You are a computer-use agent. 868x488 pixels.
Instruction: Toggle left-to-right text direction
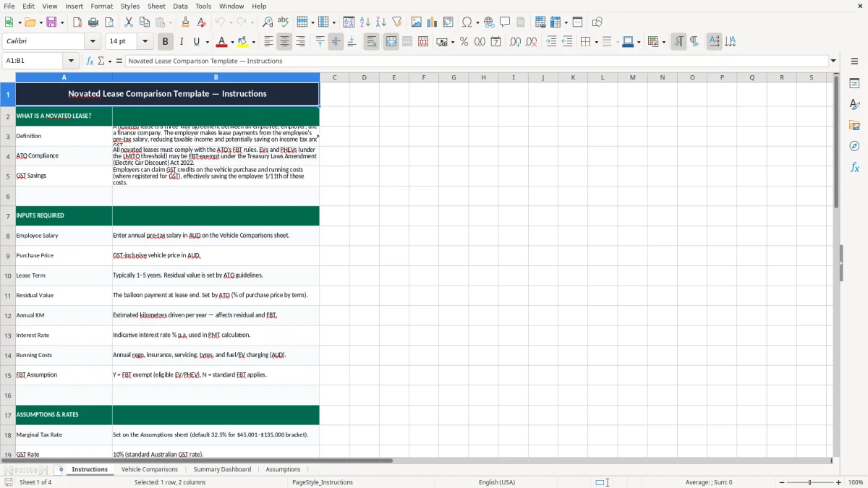tap(678, 42)
